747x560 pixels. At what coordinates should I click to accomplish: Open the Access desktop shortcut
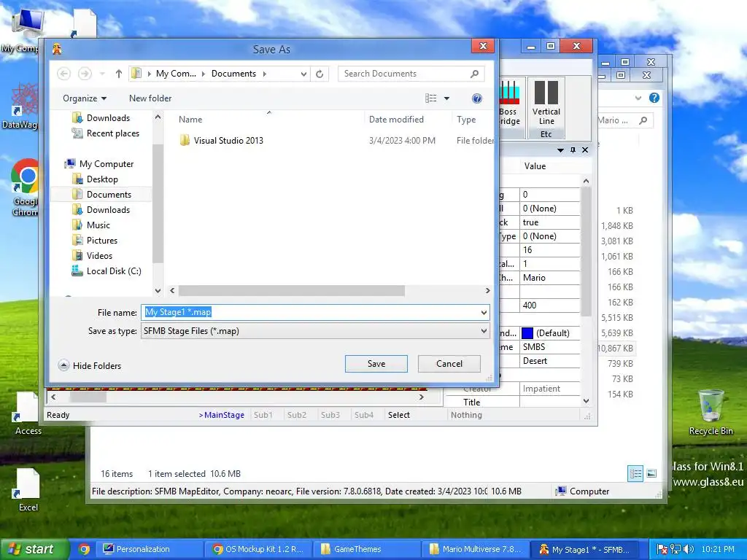(x=28, y=413)
